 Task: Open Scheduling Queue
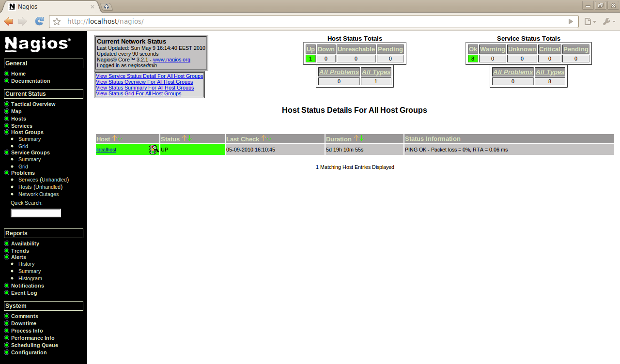(x=34, y=345)
